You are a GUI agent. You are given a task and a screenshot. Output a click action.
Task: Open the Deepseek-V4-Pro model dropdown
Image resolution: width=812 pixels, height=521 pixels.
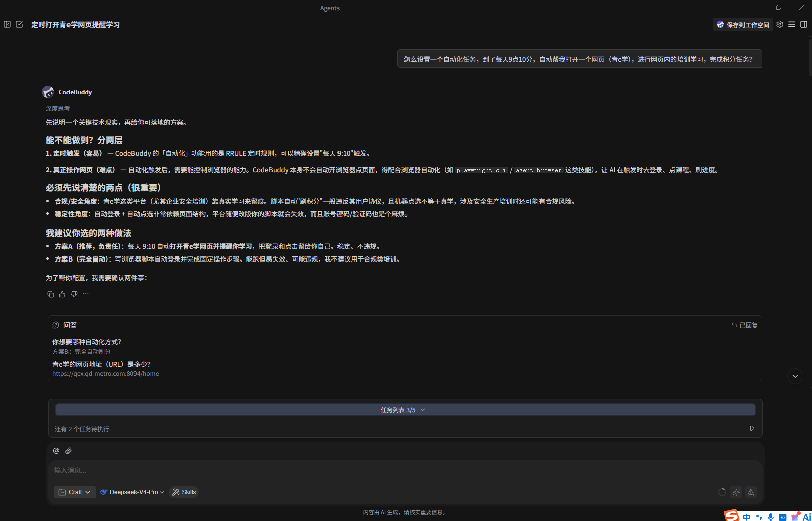132,492
